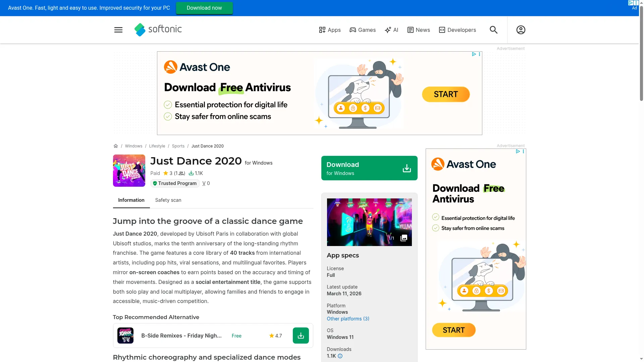Click the Avast One logo in sidebar ad
Image resolution: width=644 pixels, height=362 pixels.
click(x=464, y=164)
